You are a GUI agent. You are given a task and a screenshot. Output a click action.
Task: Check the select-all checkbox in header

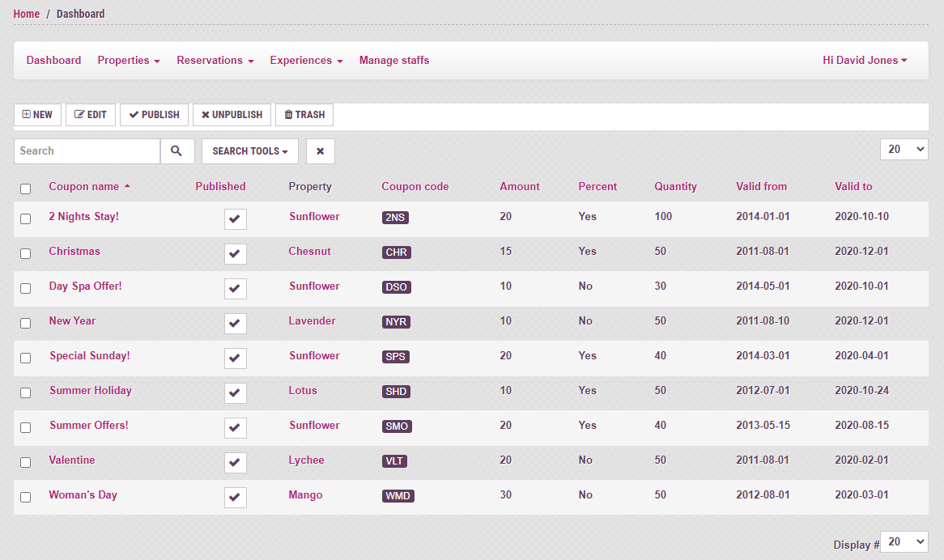(x=26, y=189)
